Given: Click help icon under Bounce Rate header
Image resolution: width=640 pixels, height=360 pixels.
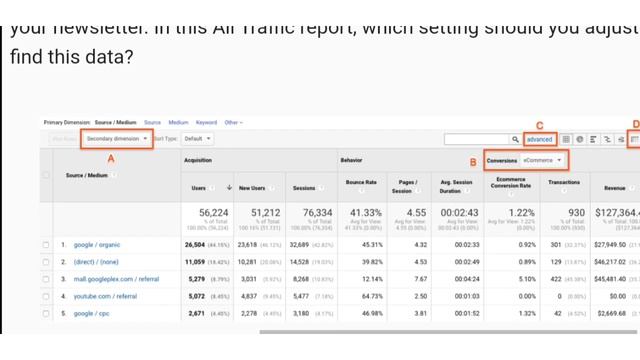Looking at the screenshot, I should click(x=361, y=191).
